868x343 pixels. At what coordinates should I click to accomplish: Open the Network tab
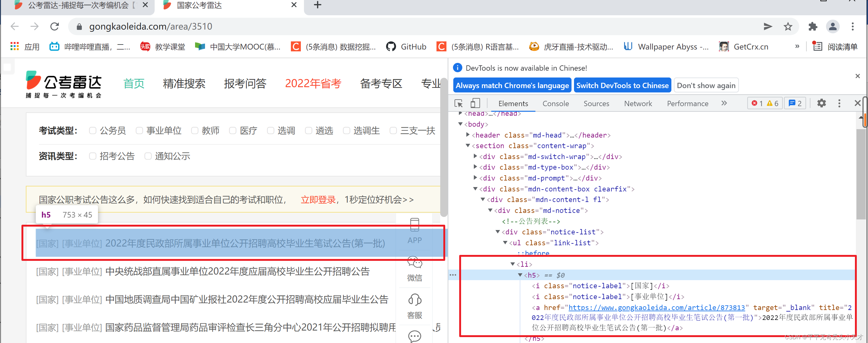pos(637,104)
